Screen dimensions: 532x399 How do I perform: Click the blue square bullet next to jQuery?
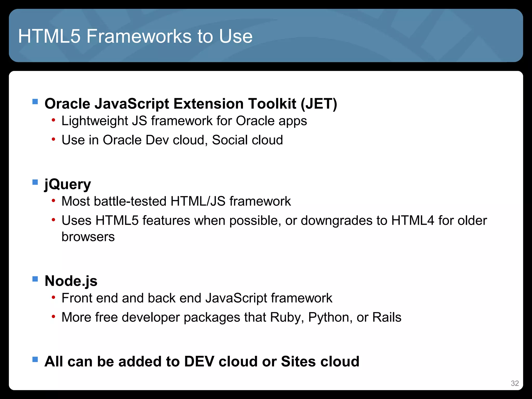(35, 182)
